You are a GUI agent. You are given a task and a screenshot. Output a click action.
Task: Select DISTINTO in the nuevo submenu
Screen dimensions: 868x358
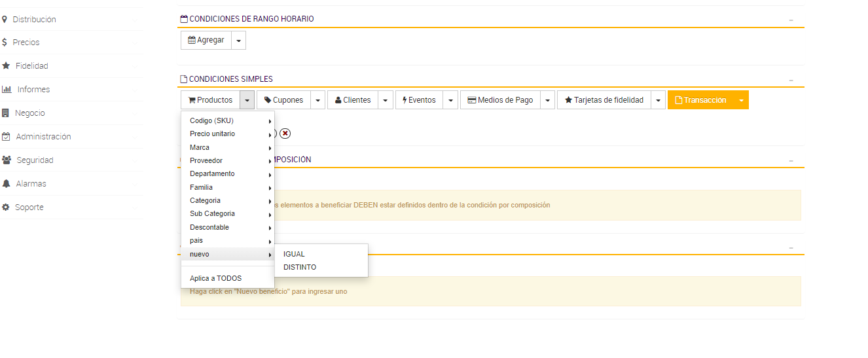coord(300,267)
